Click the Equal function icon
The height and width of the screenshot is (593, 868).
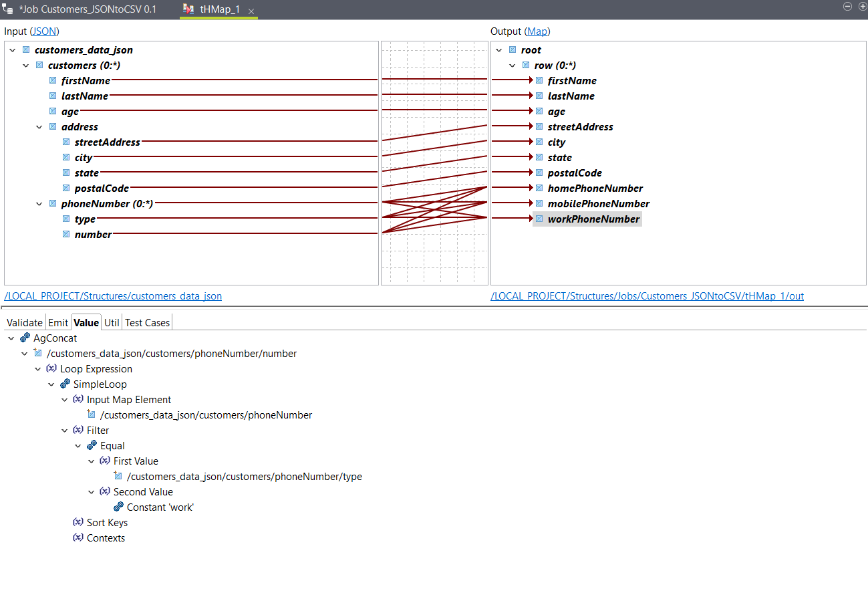[92, 446]
